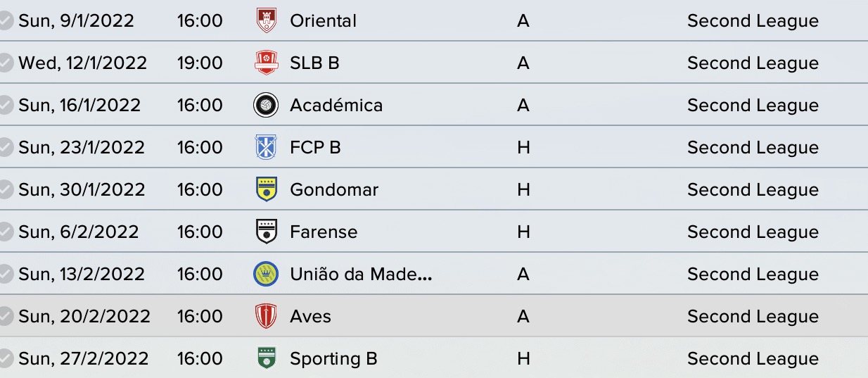The image size is (868, 378).
Task: Select the FCP B blue crest
Action: tap(266, 147)
